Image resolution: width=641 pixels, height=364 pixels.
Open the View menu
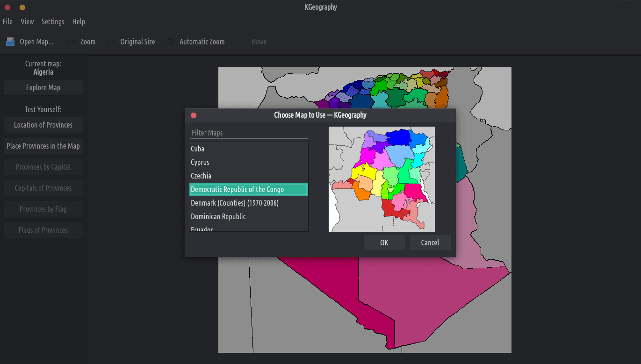[x=27, y=22]
